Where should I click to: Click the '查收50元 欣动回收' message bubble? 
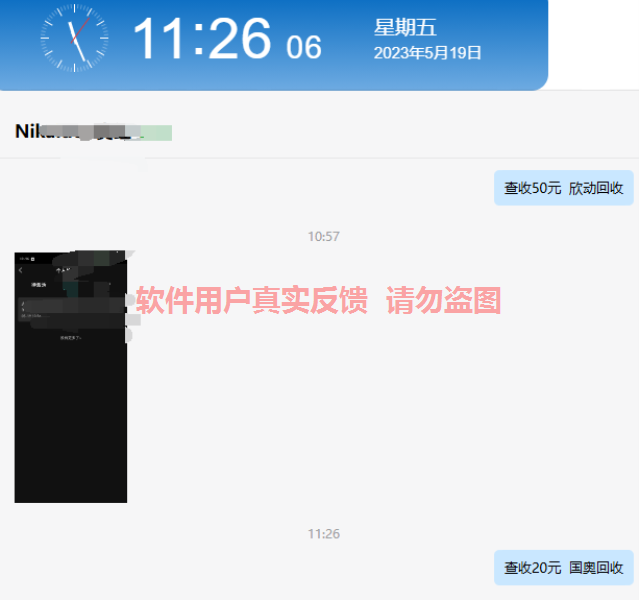click(564, 188)
